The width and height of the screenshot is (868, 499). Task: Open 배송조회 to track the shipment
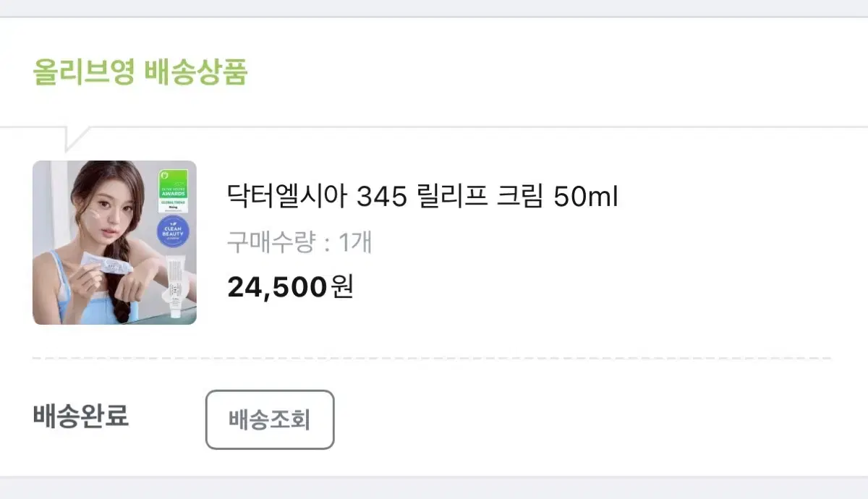tap(269, 419)
